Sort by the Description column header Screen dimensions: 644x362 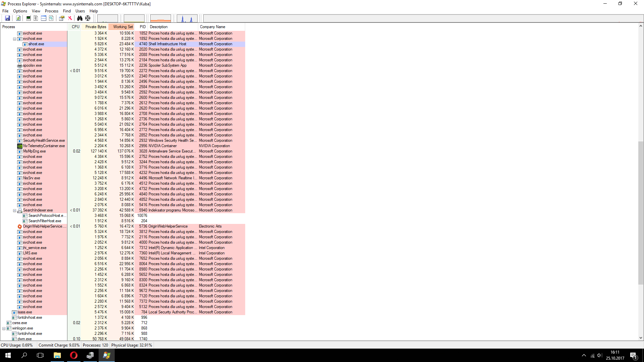point(173,27)
